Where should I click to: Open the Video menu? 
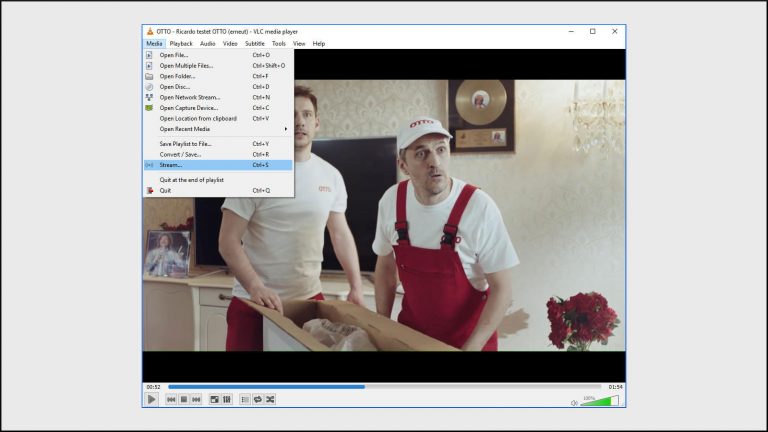[x=230, y=44]
